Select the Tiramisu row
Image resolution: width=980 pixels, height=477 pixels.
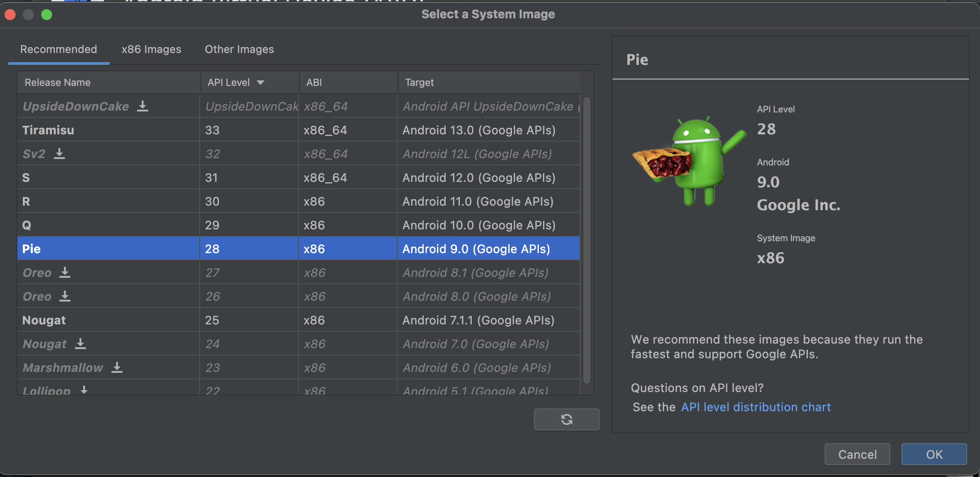tap(298, 130)
